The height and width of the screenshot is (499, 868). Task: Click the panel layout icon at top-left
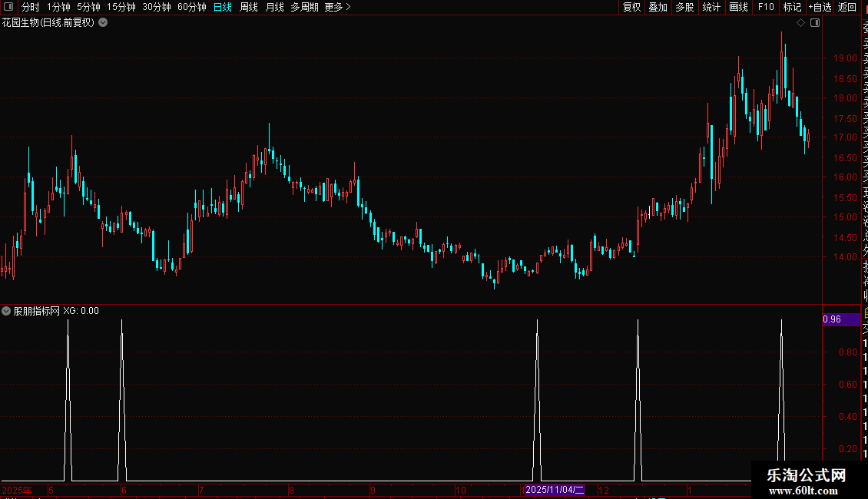point(8,7)
